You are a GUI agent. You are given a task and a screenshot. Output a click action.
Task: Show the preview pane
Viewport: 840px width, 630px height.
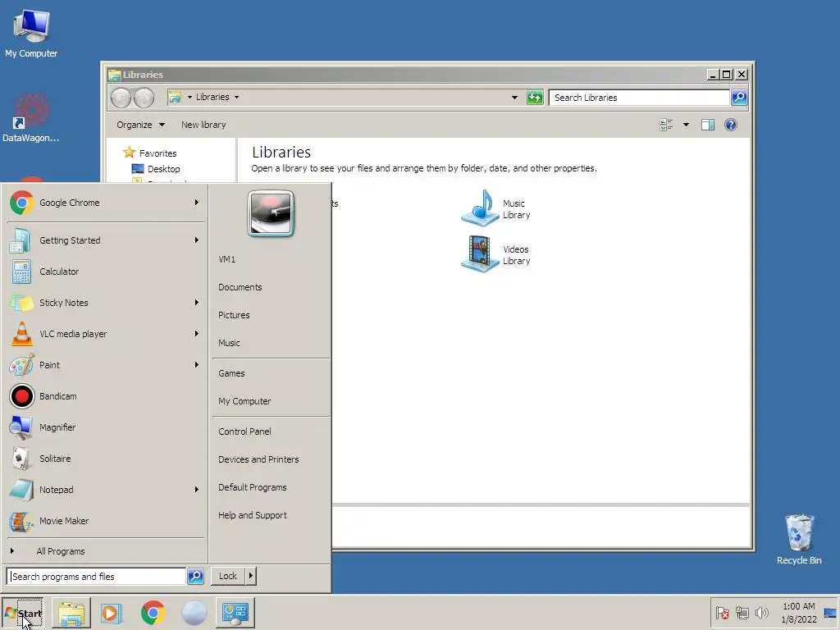click(708, 125)
